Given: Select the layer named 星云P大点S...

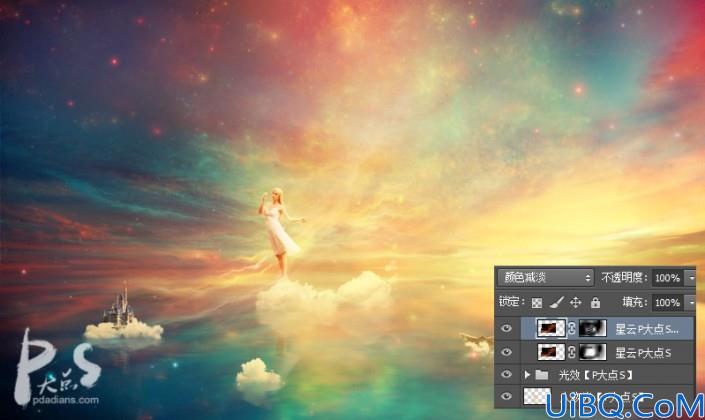Looking at the screenshot, I should pyautogui.click(x=643, y=353).
